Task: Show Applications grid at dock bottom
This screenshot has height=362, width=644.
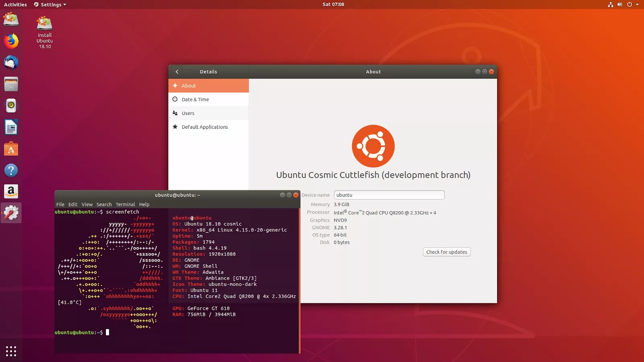Action: [11, 351]
